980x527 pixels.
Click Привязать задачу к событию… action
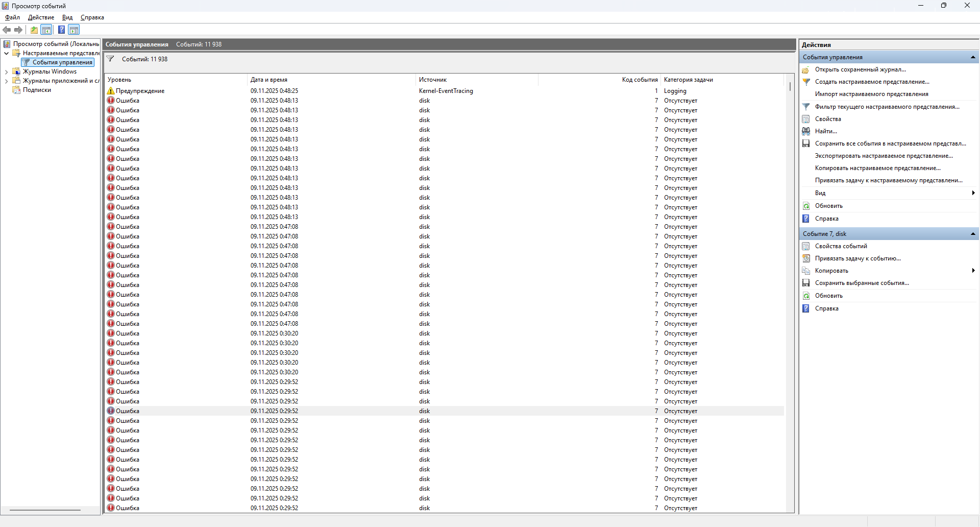tap(857, 258)
